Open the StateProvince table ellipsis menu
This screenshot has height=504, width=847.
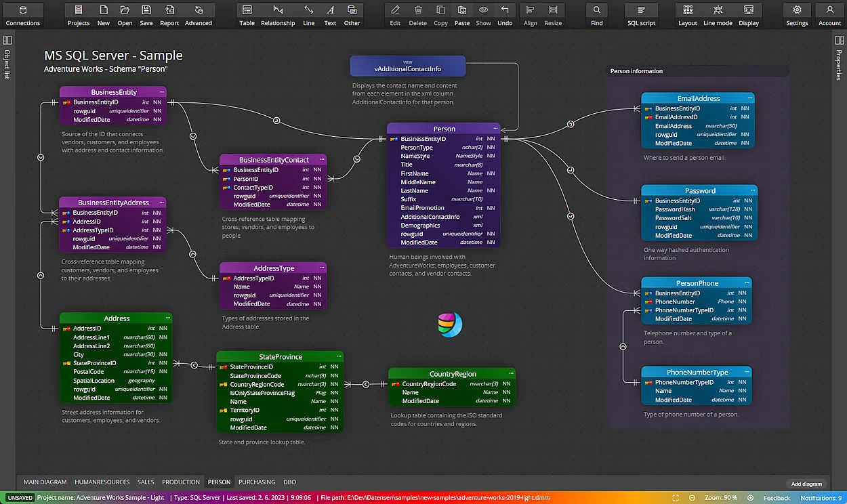click(x=339, y=356)
